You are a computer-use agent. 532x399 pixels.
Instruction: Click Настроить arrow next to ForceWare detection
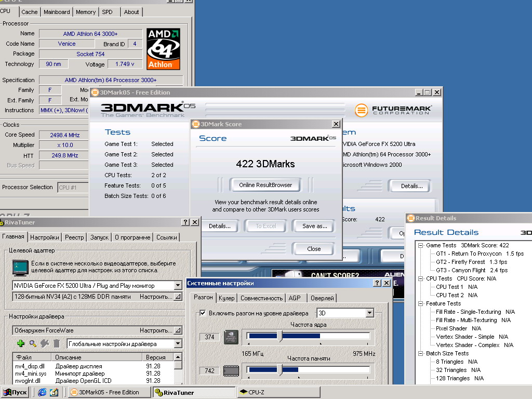tap(178, 330)
